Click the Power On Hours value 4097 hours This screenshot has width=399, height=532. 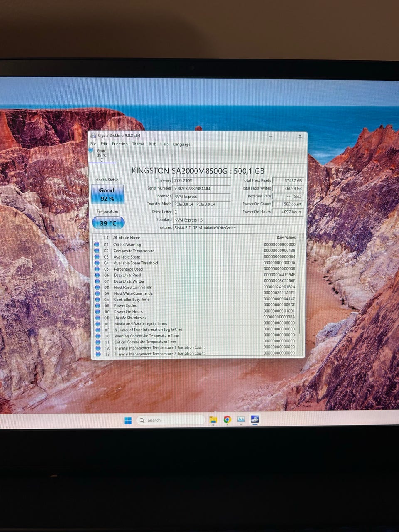click(x=288, y=212)
